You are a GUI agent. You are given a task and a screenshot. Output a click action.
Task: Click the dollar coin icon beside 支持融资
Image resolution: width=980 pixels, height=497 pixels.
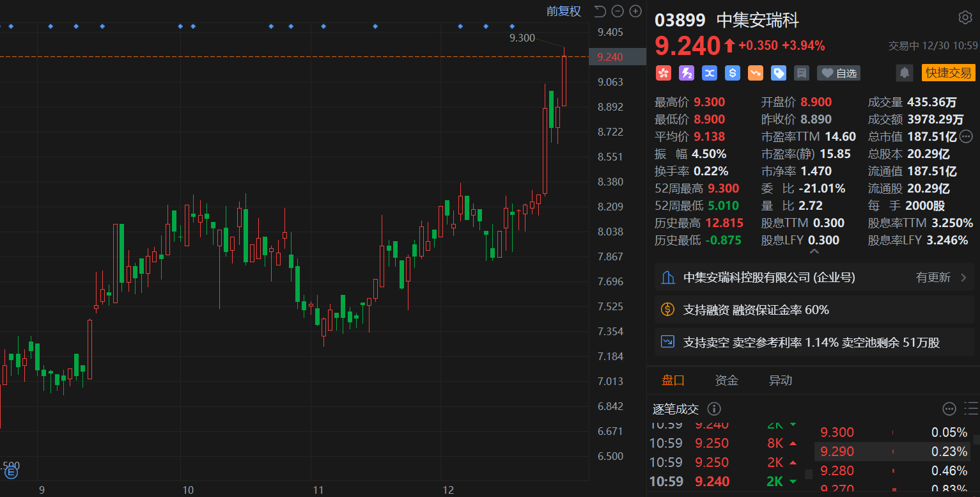(x=668, y=310)
